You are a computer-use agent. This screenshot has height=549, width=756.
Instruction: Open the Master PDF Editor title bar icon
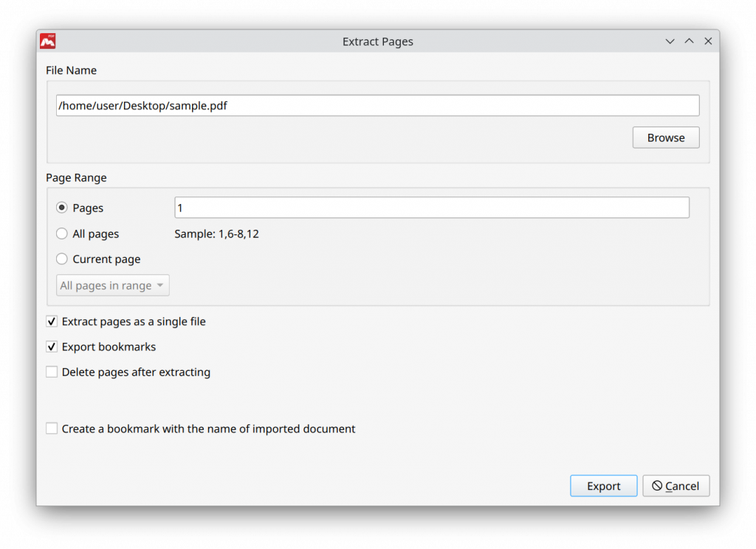(x=47, y=41)
